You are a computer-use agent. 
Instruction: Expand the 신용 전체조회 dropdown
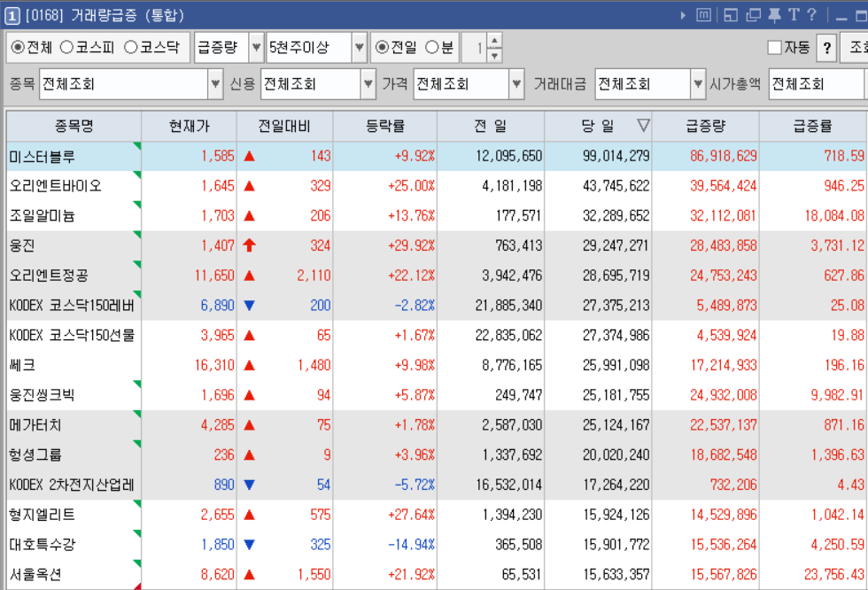[x=368, y=84]
